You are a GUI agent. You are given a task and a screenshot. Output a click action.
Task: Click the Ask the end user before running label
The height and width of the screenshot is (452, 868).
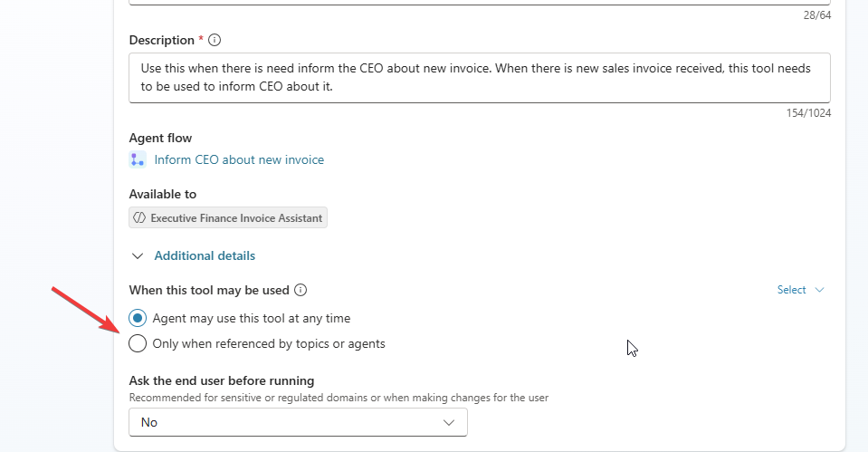222,380
